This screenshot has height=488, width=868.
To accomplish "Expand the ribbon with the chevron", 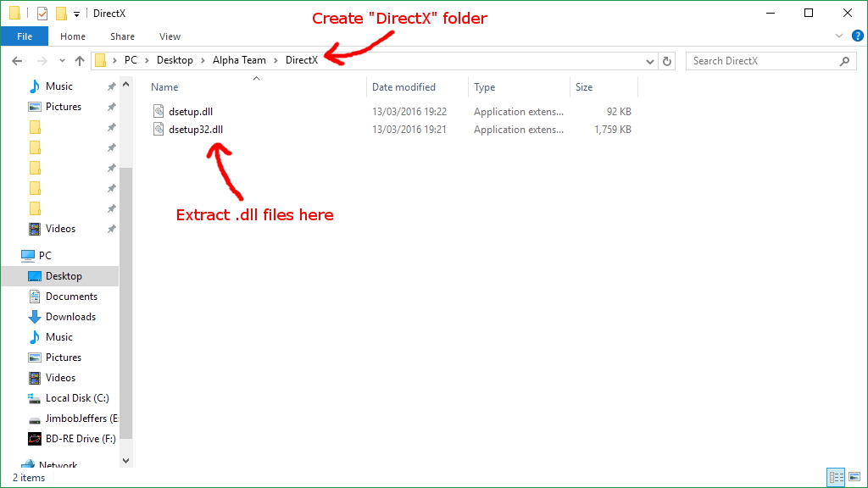I will tap(839, 36).
